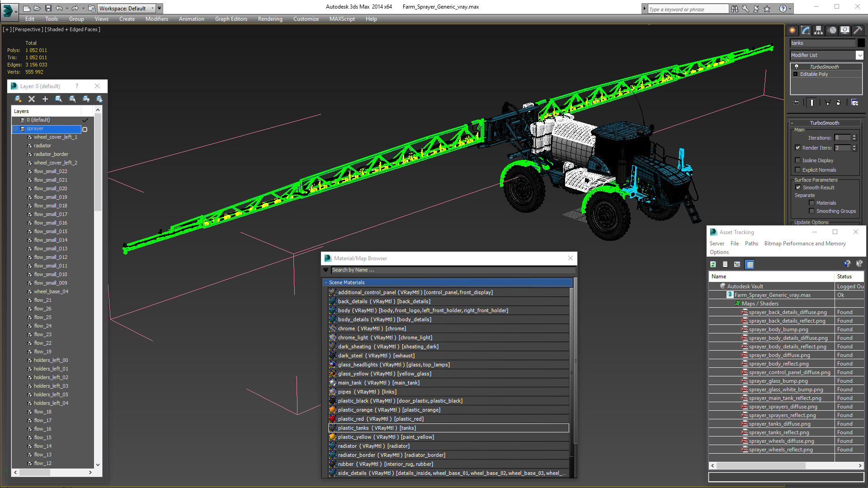Open the Hierarchy command panel tab
The width and height of the screenshot is (868, 488).
(819, 30)
